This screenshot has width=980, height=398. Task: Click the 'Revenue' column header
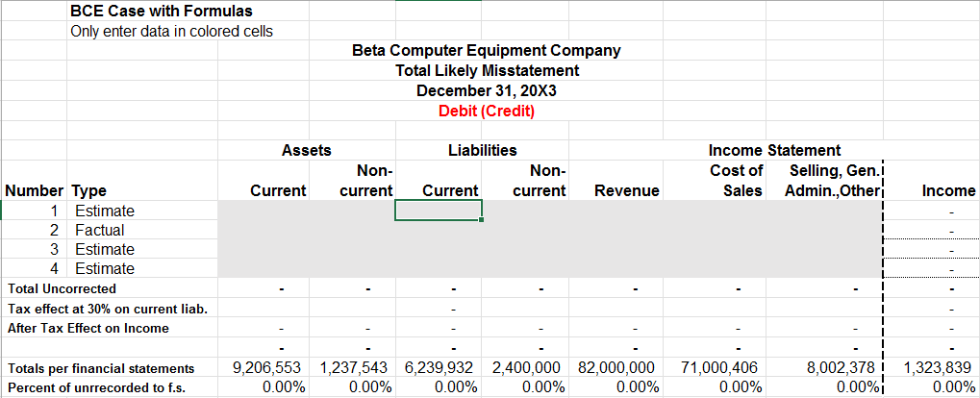point(627,190)
